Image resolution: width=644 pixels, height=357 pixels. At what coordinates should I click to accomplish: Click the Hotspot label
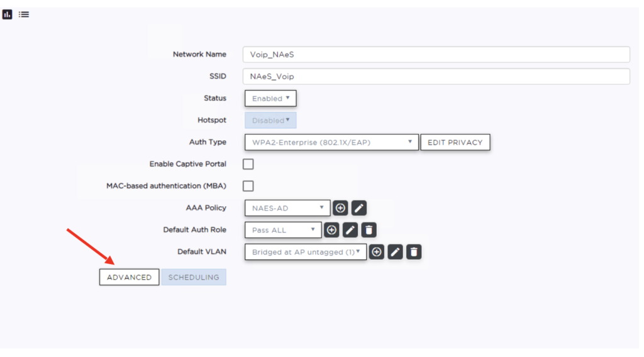click(212, 120)
